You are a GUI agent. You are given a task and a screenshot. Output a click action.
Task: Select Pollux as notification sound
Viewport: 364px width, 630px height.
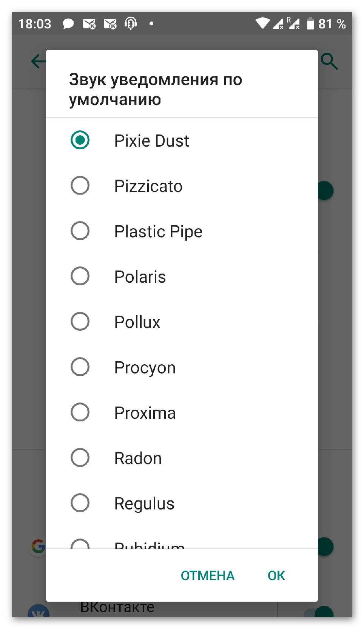[x=80, y=322]
